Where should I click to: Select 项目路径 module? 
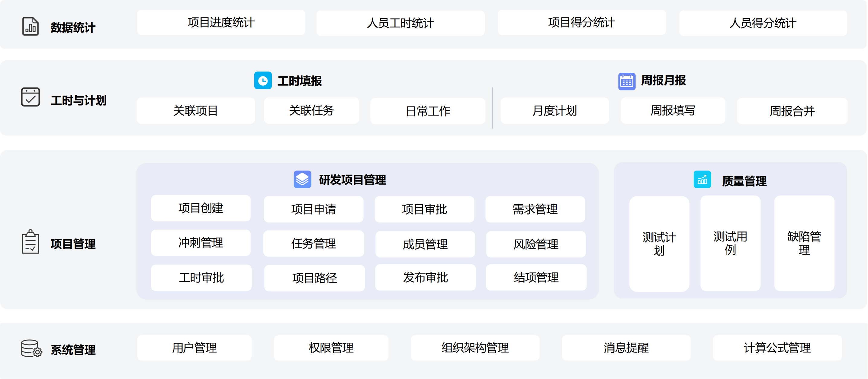tap(314, 278)
